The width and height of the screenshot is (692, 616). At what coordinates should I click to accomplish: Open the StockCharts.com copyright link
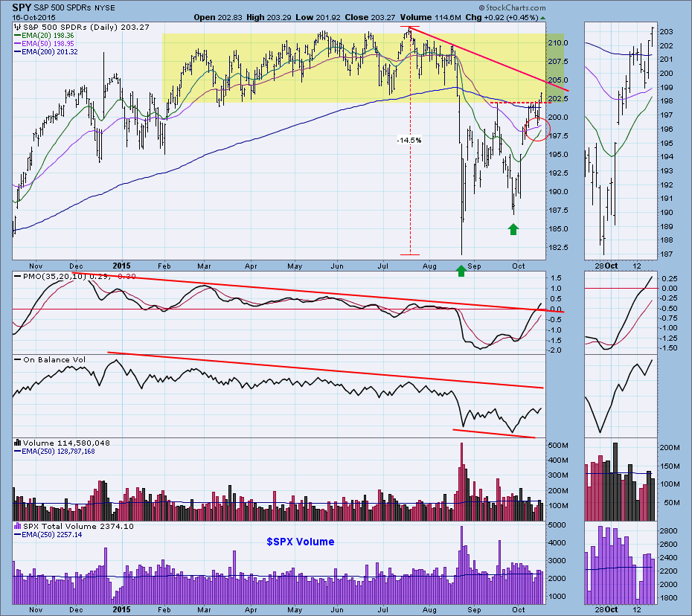[513, 8]
